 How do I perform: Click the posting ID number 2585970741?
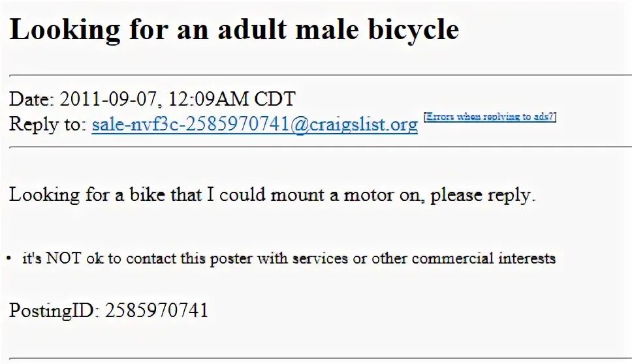point(157,310)
